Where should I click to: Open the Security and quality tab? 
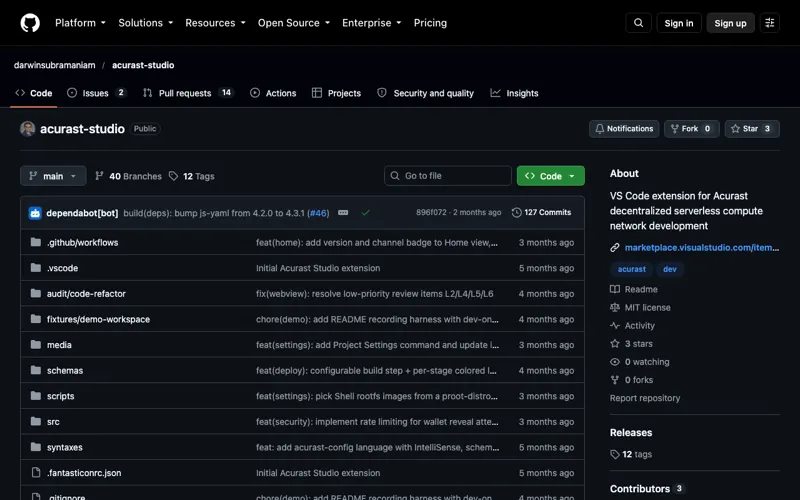(x=426, y=93)
